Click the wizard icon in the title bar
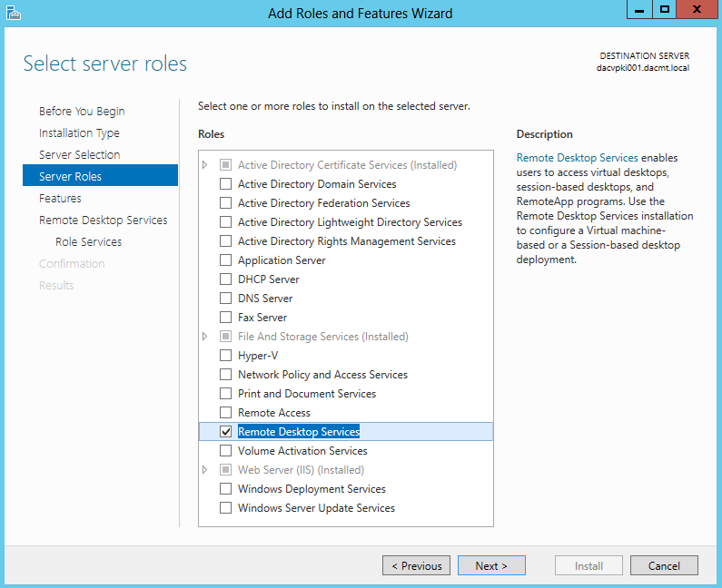The image size is (722, 588). [x=14, y=13]
